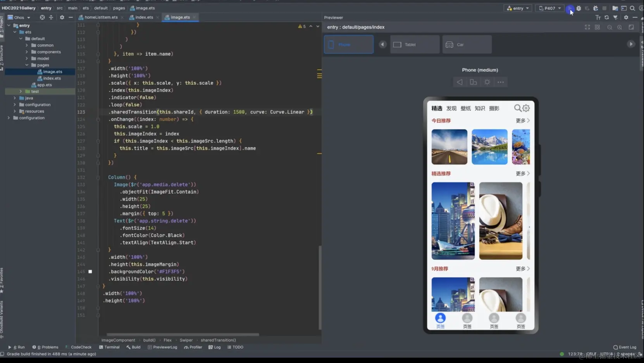Open the PreviewerLog tool window
644x363 pixels.
(x=162, y=347)
